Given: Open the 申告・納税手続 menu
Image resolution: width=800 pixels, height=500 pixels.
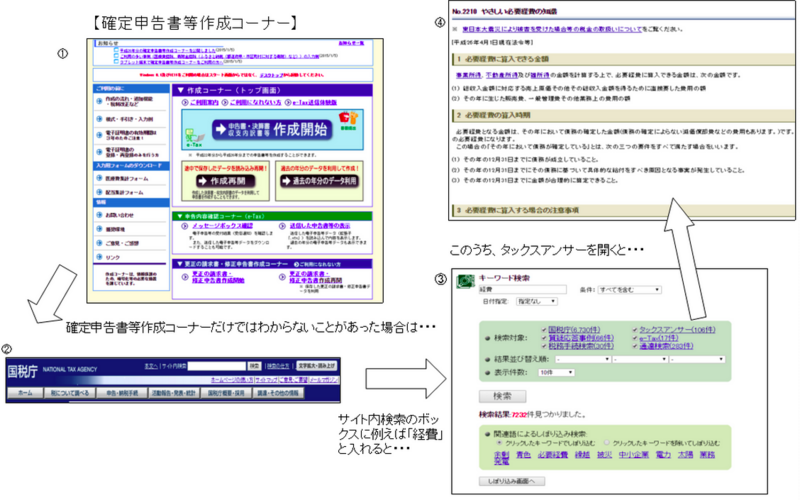Looking at the screenshot, I should tap(122, 393).
